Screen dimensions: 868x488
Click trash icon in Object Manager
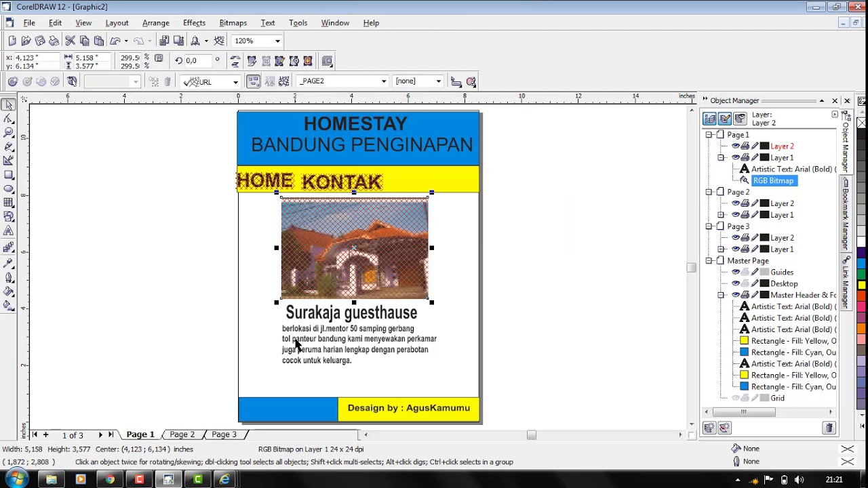829,428
